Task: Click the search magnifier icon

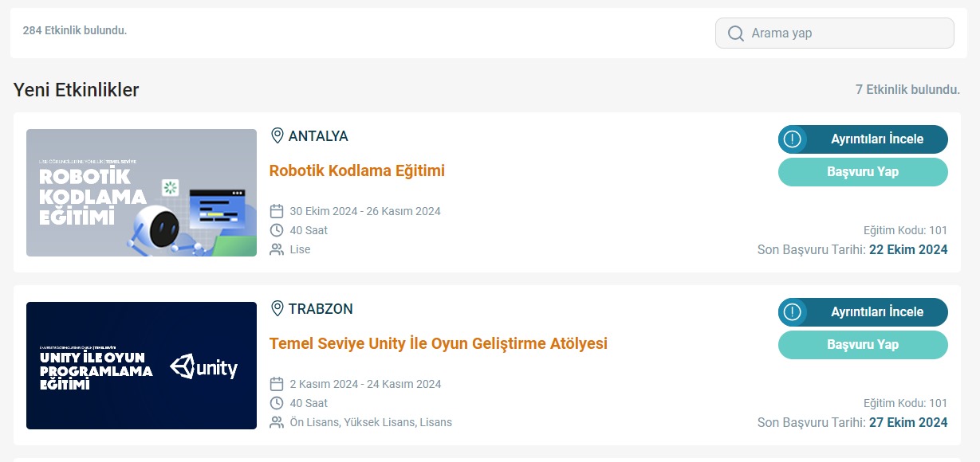Action: [x=735, y=33]
